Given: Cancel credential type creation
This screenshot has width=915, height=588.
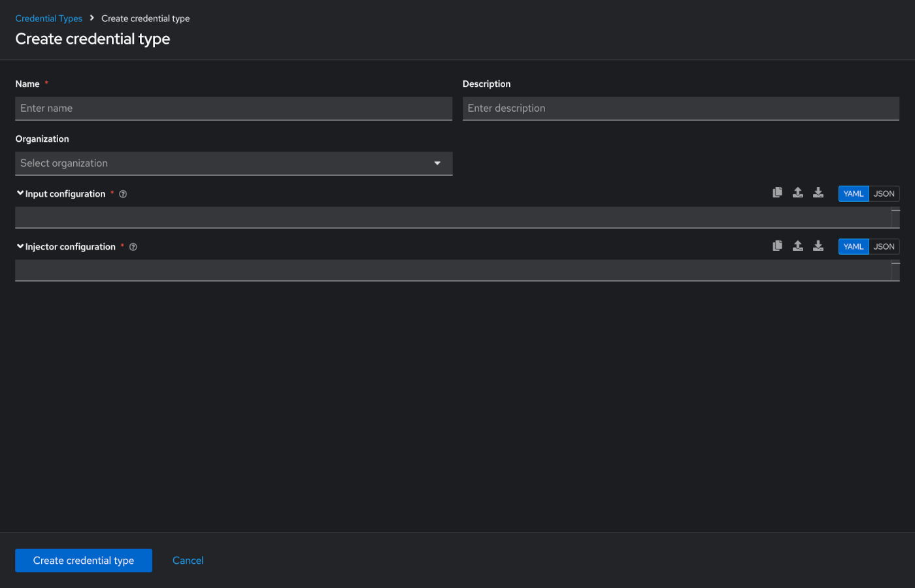Looking at the screenshot, I should point(188,561).
